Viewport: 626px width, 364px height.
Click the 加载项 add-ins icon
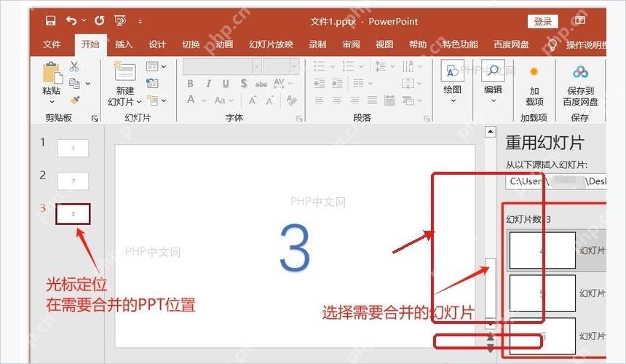point(534,72)
